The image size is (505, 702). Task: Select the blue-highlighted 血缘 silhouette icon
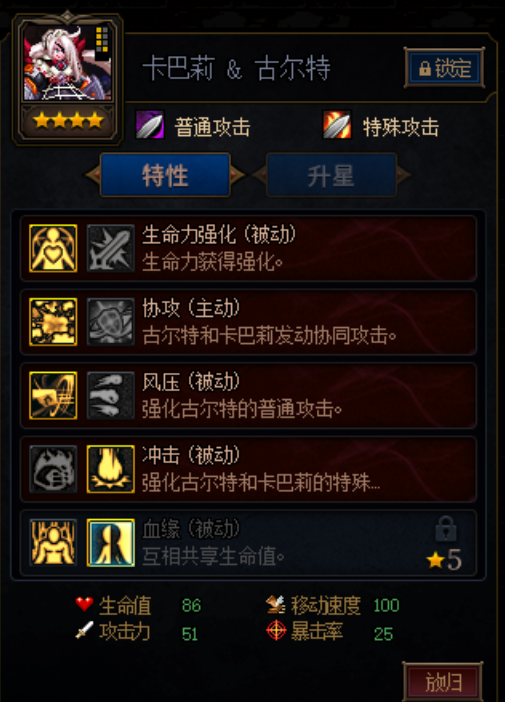tap(111, 542)
